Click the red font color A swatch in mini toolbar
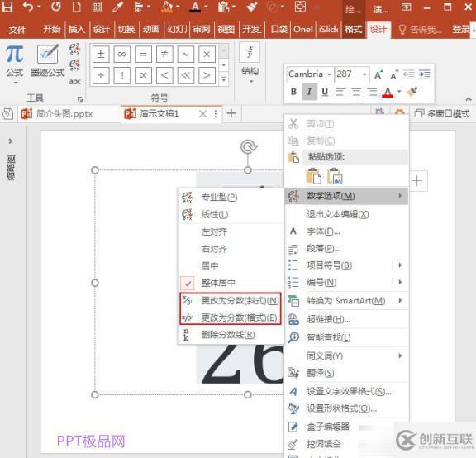The width and height of the screenshot is (476, 458). pyautogui.click(x=388, y=92)
